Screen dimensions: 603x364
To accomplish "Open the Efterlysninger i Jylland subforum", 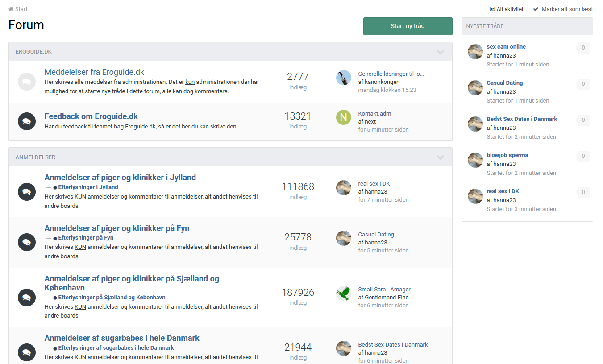I will tap(88, 187).
